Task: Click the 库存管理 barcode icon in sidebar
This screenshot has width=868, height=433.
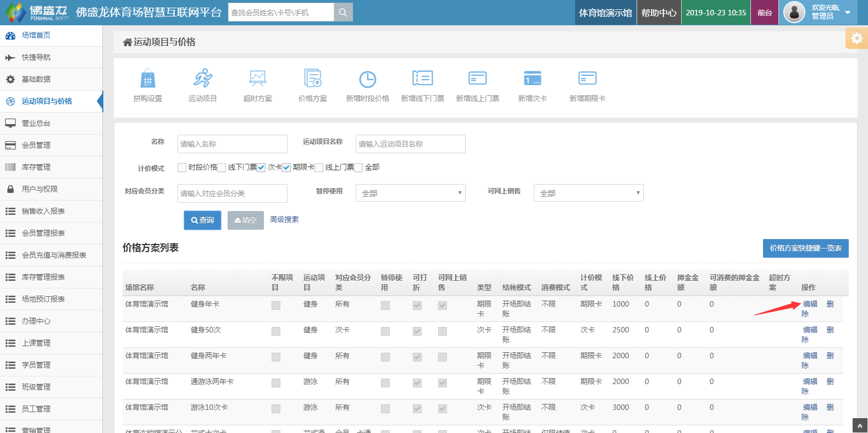Action: (10, 167)
